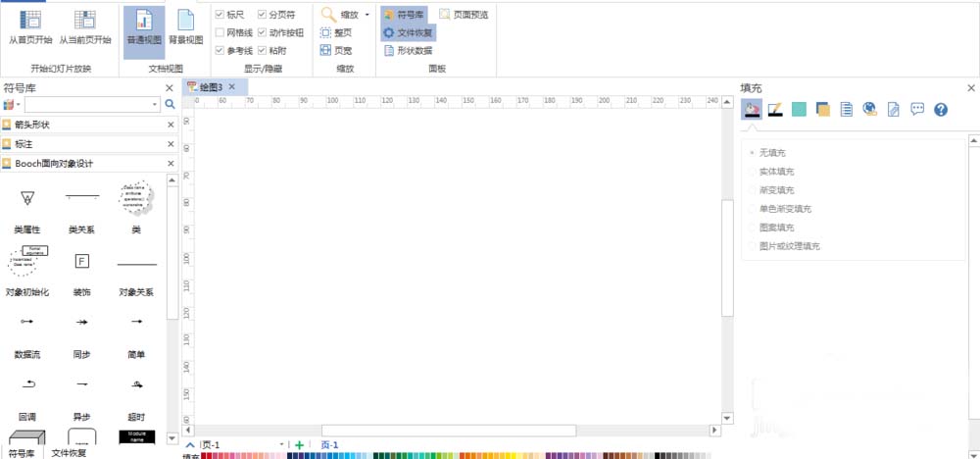This screenshot has height=459, width=980.
Task: Toggle the 参考线 guides checkbox
Action: coord(220,51)
